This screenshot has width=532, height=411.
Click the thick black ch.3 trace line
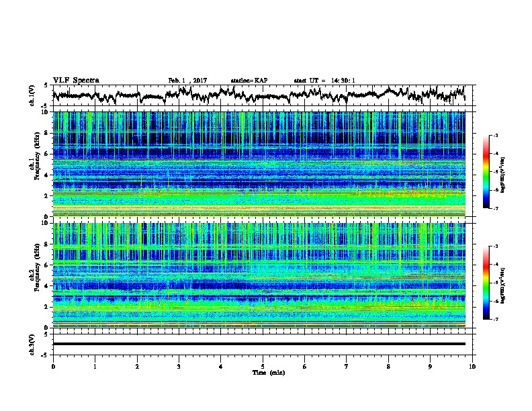259,344
